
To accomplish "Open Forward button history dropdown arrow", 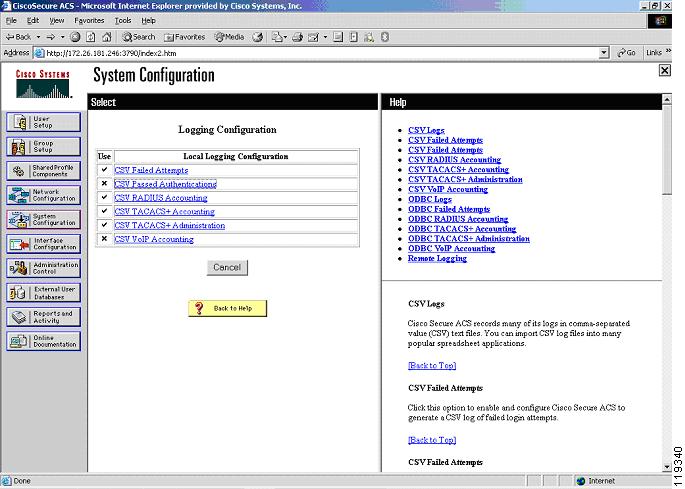I will pyautogui.click(x=62, y=37).
